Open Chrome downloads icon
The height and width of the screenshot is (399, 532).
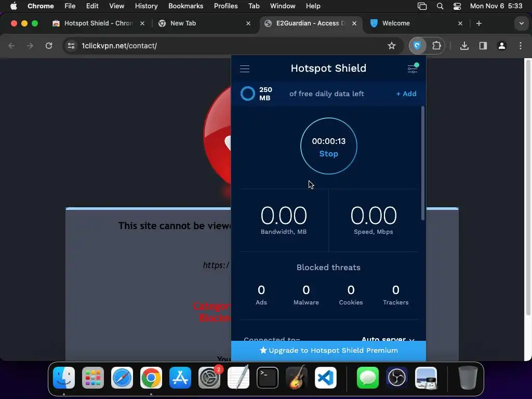pos(464,46)
